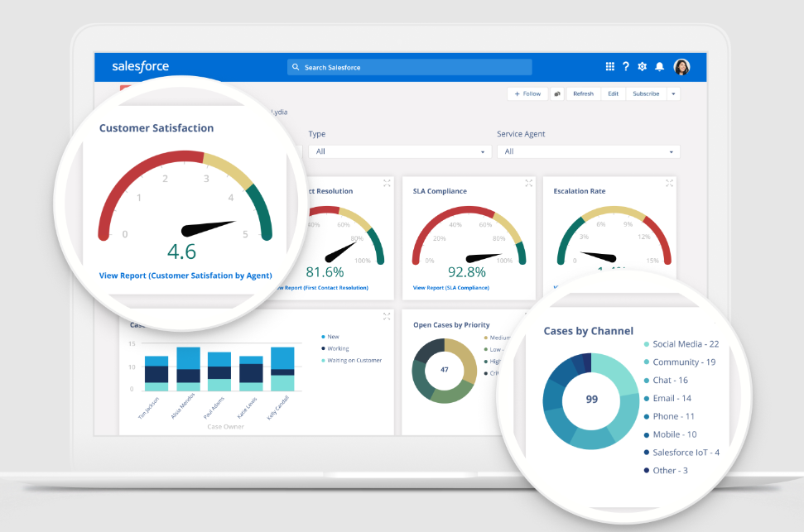Viewport: 804px width, 532px height.
Task: Open the Service Agent filter dropdown
Action: pos(588,151)
